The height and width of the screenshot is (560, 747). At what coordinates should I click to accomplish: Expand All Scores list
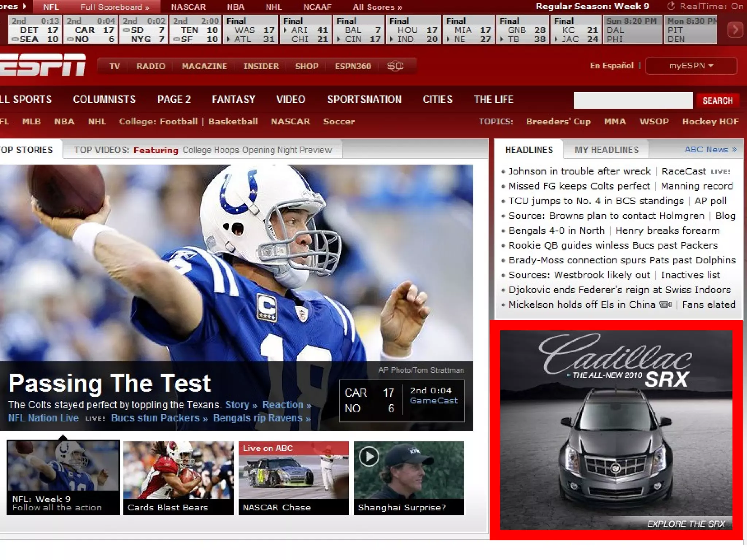(377, 7)
